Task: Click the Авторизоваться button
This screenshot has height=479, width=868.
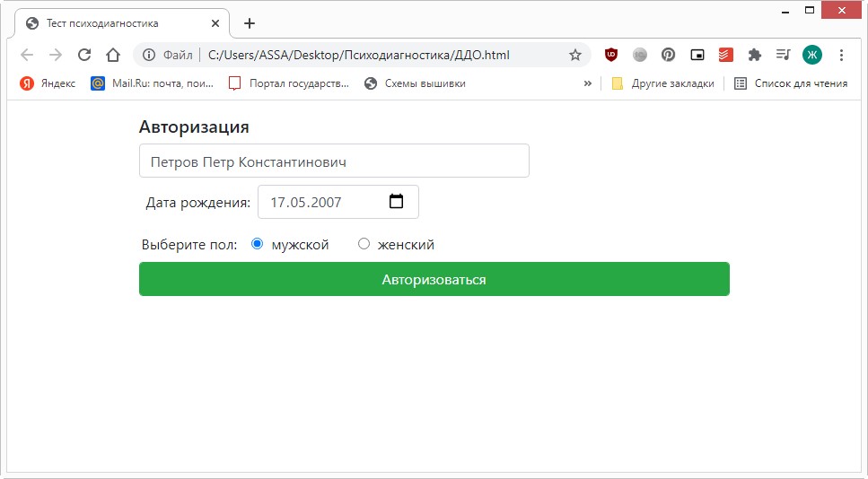Action: point(434,279)
